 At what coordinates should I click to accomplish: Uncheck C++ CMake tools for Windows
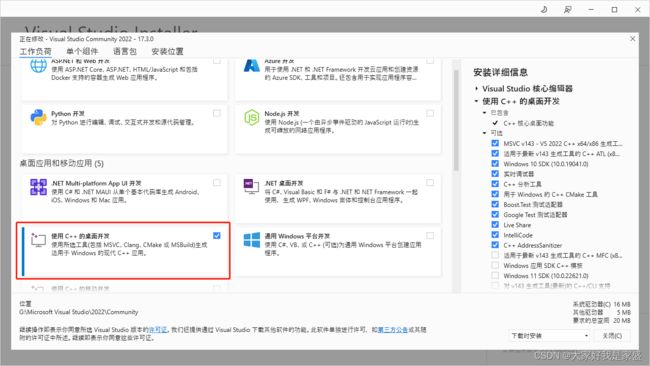pos(495,194)
